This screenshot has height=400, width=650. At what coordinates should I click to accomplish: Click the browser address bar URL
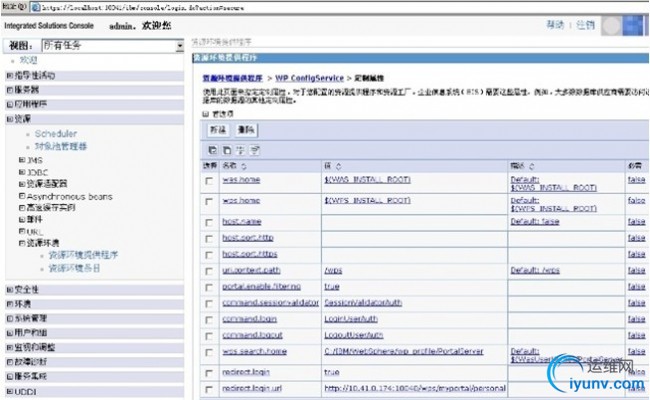click(x=143, y=7)
